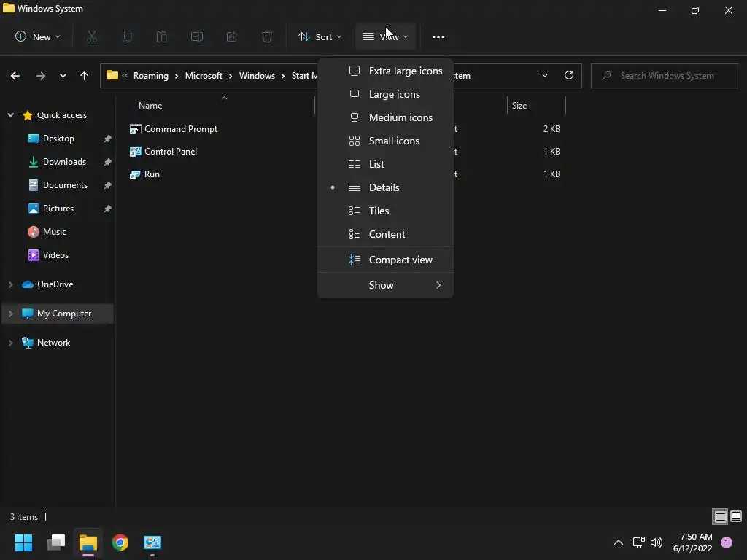
Task: Select List view option
Action: pos(385,164)
